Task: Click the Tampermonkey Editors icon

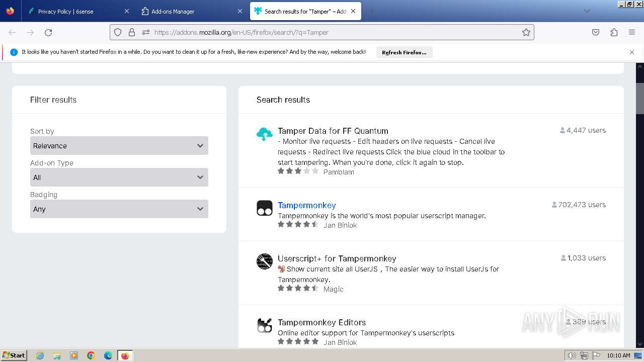Action: tap(265, 325)
